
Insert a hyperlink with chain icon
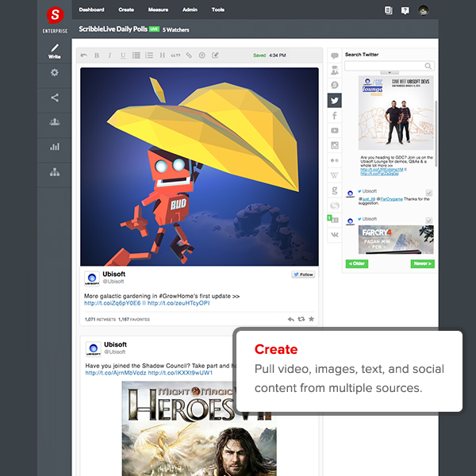point(189,56)
